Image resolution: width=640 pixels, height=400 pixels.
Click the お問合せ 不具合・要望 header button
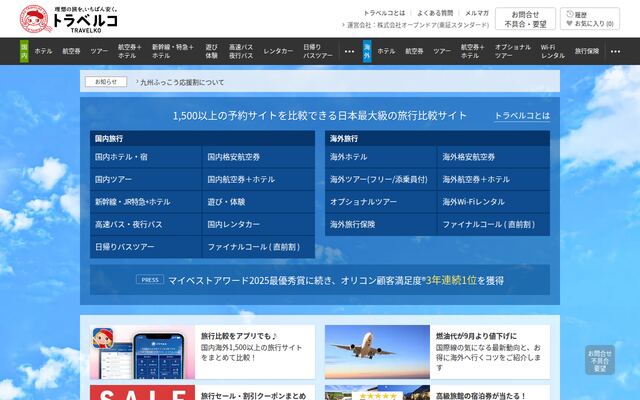[525, 19]
